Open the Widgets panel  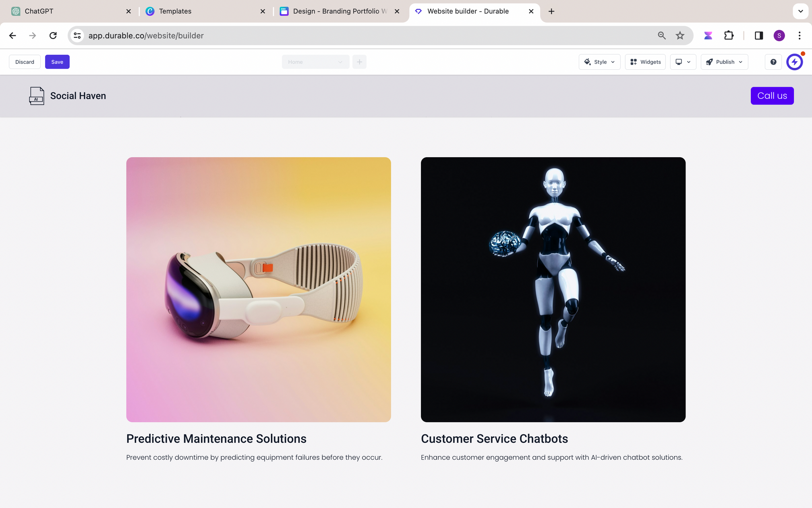coord(645,62)
